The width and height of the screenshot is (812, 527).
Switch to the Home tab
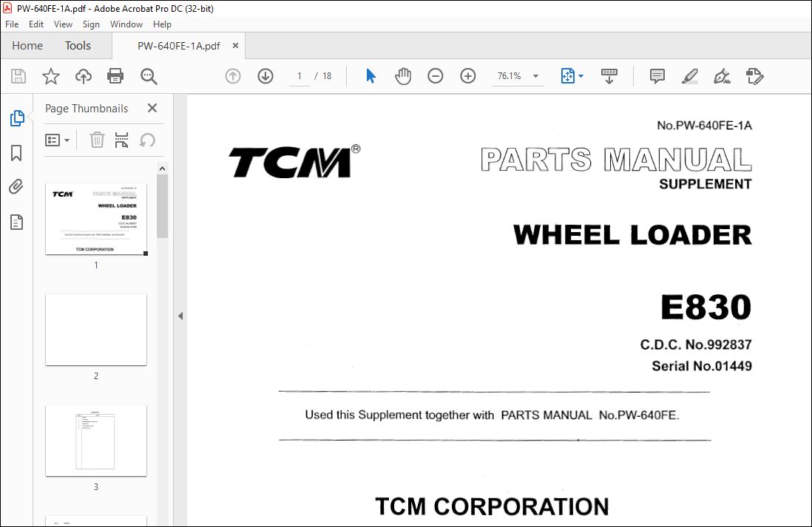pos(27,46)
